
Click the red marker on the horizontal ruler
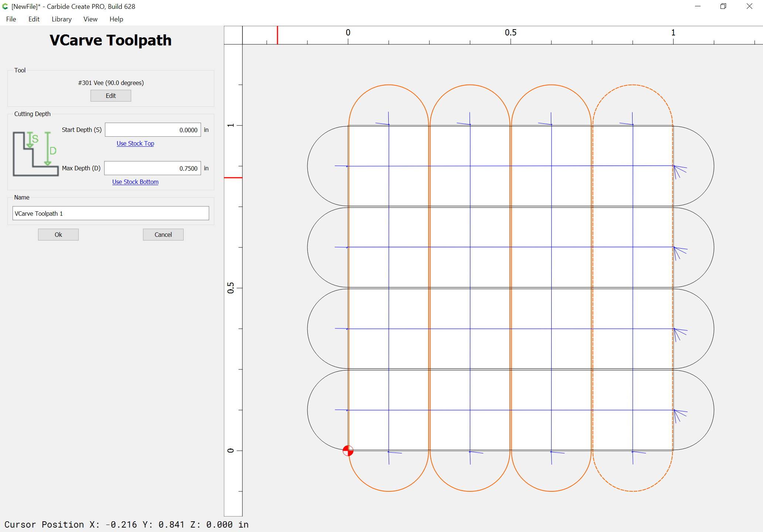(277, 35)
